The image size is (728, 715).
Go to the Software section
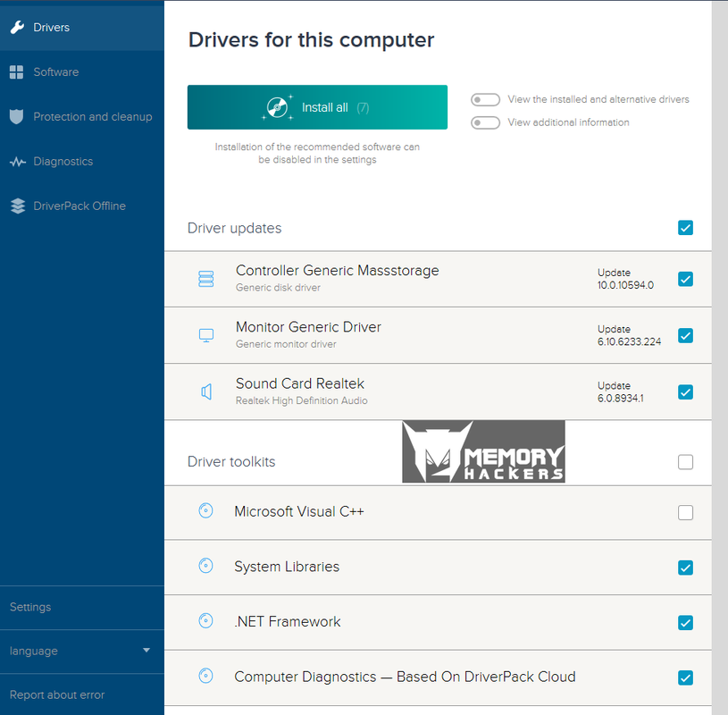pos(81,72)
